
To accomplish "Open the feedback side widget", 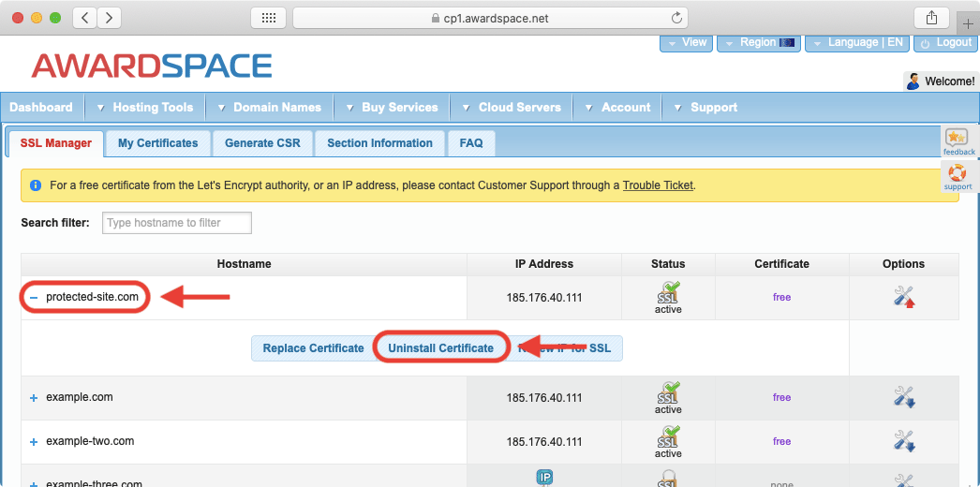I will (x=958, y=142).
